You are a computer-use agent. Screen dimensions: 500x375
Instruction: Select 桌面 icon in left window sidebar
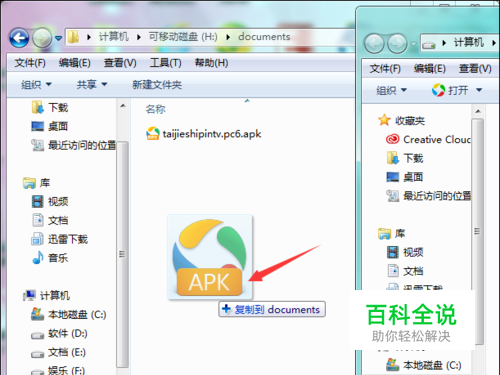[37, 126]
